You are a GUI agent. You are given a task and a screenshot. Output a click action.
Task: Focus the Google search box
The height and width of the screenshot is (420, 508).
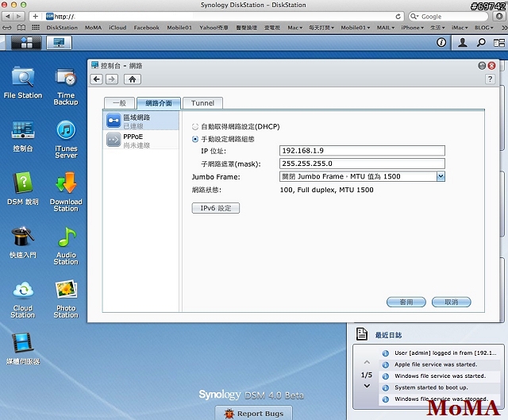pyautogui.click(x=448, y=16)
